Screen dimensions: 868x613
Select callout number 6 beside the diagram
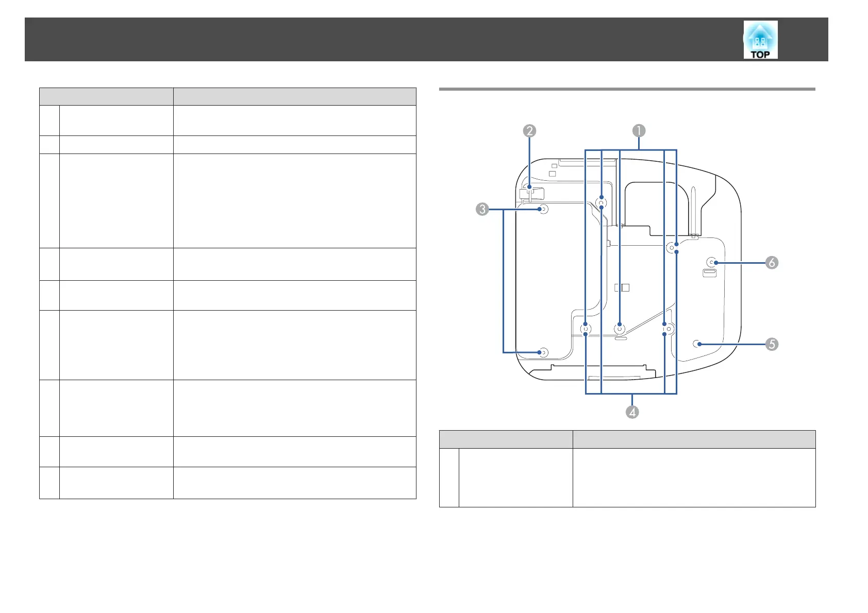point(772,263)
